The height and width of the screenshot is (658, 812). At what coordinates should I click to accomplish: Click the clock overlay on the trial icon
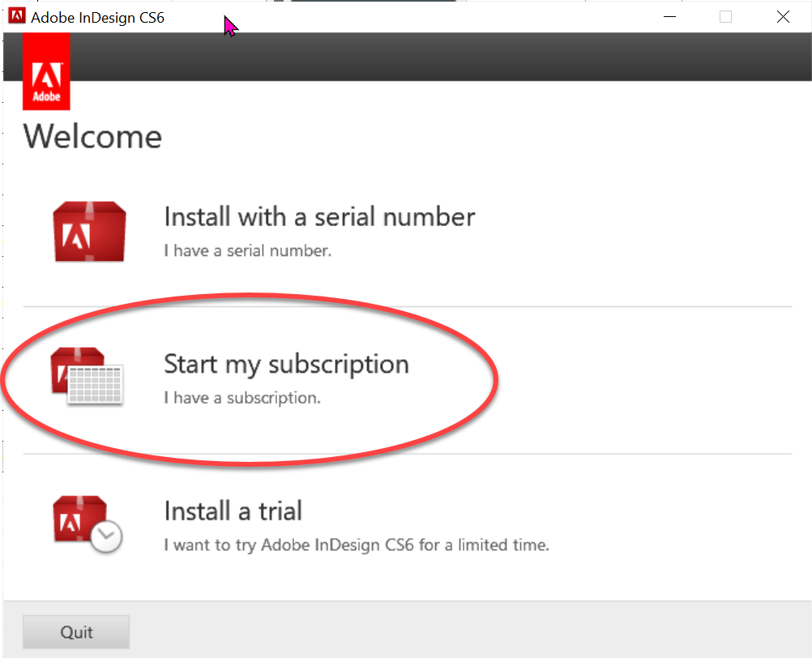(x=108, y=537)
